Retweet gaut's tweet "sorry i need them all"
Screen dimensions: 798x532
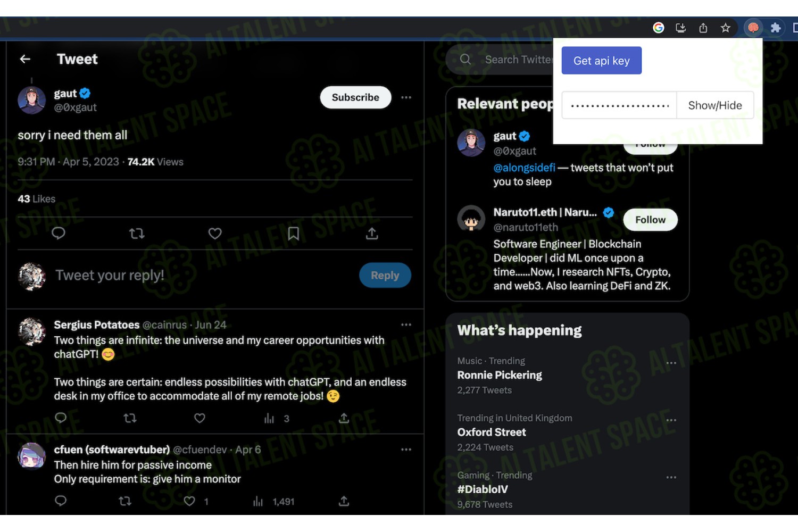point(137,234)
